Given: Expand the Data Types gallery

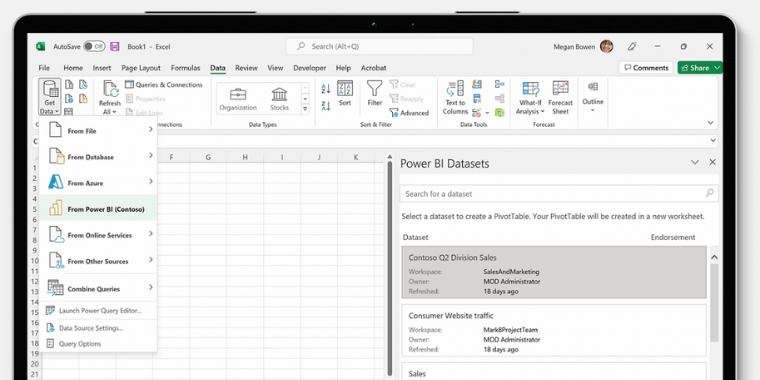Looking at the screenshot, I should (x=305, y=109).
